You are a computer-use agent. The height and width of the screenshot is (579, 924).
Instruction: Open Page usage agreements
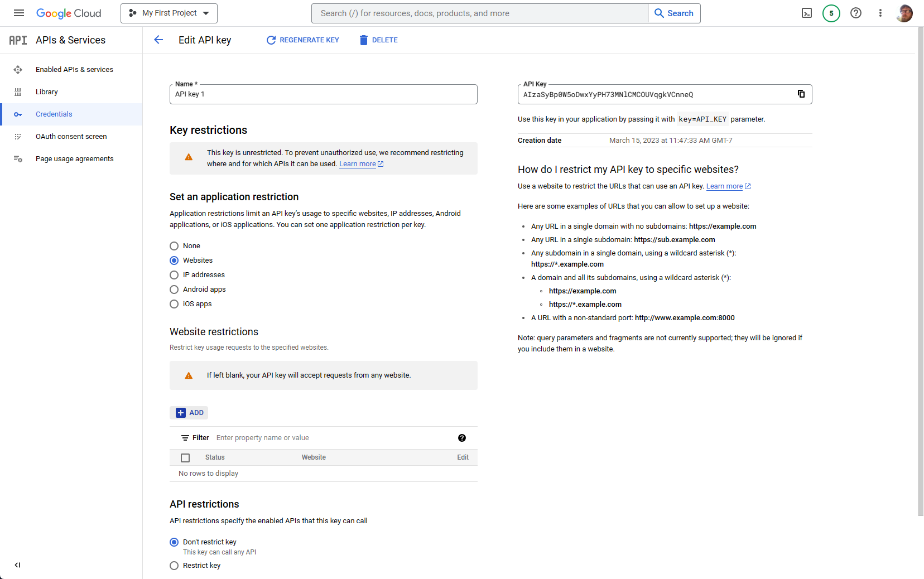coord(75,159)
